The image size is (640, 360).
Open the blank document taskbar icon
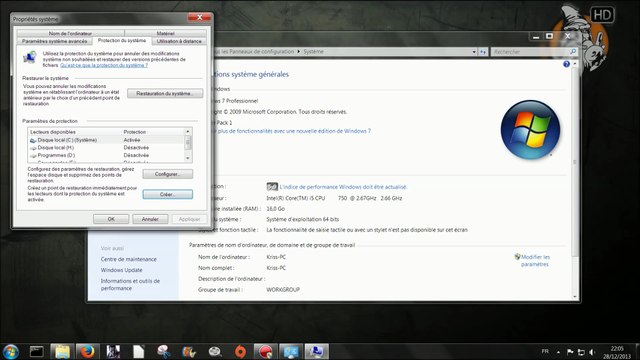138,351
